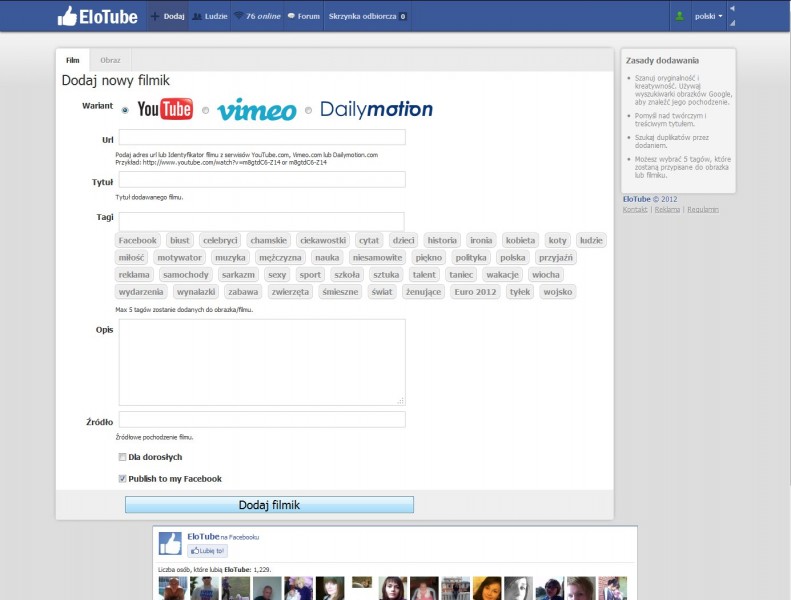The height and width of the screenshot is (600, 791).
Task: Open the Ludzie people section
Action: [209, 17]
